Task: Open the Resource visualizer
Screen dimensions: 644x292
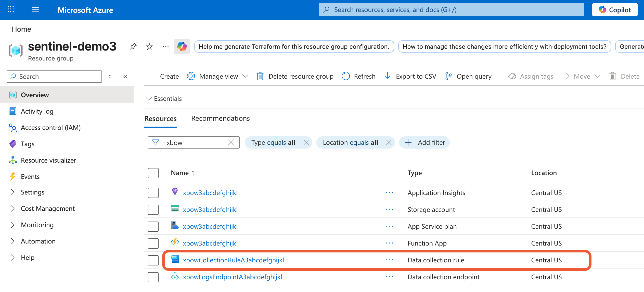Action: [x=48, y=160]
